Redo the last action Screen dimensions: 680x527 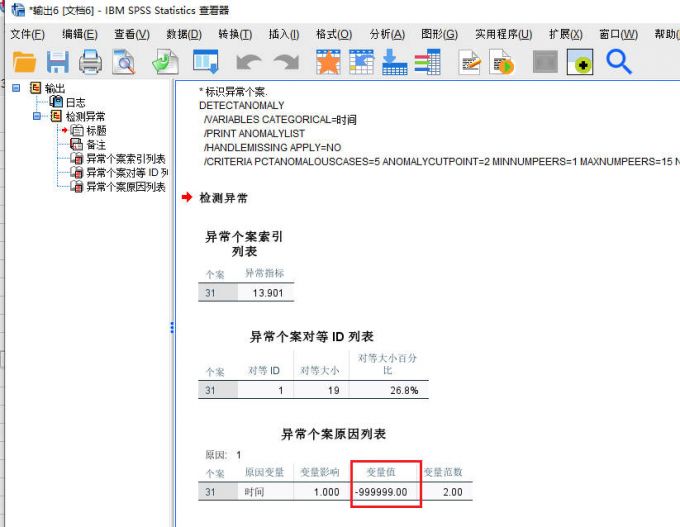coord(286,62)
